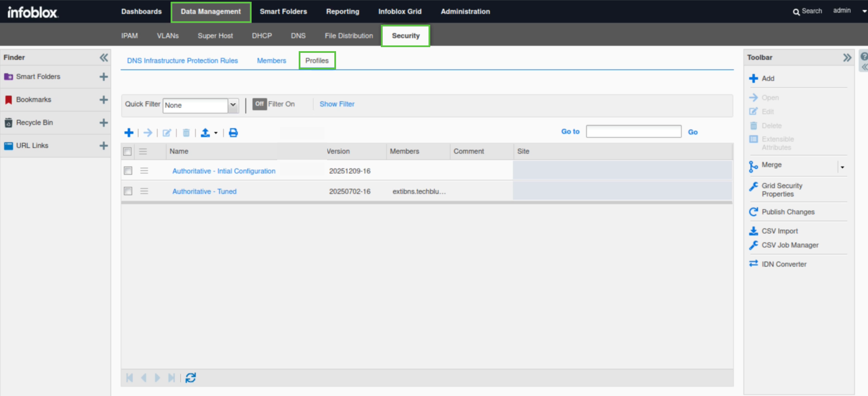Screen dimensions: 868x396
Task: Switch to the Dashboards tab
Action: coord(142,11)
